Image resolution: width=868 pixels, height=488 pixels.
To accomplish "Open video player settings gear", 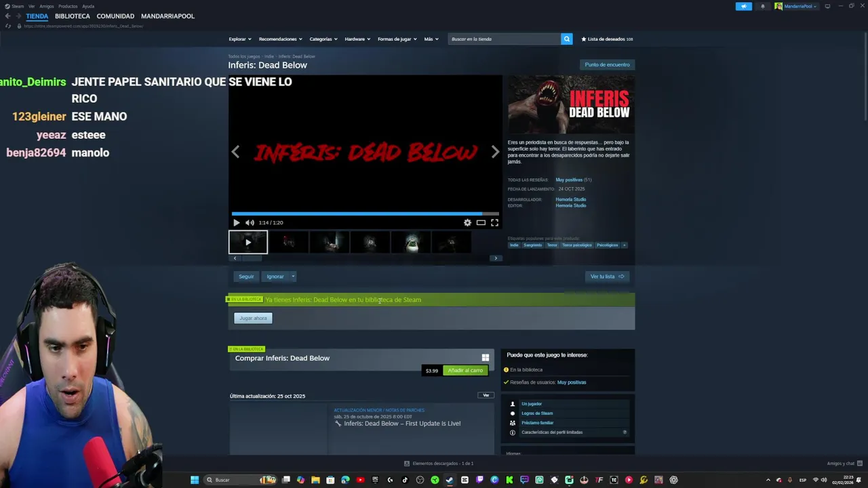I will pyautogui.click(x=467, y=222).
